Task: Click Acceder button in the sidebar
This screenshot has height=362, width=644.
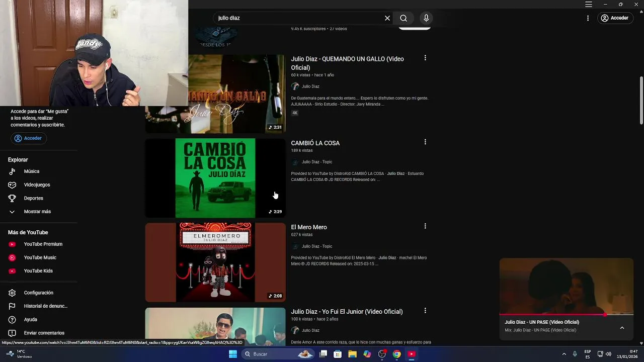Action: click(x=29, y=138)
